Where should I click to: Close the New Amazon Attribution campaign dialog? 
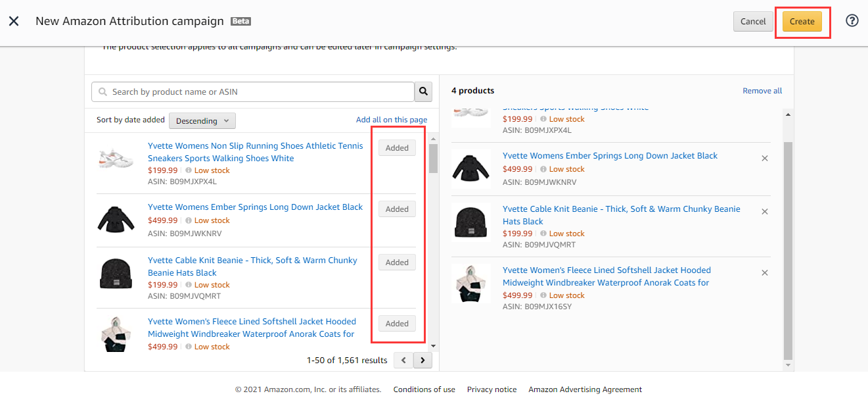point(14,20)
